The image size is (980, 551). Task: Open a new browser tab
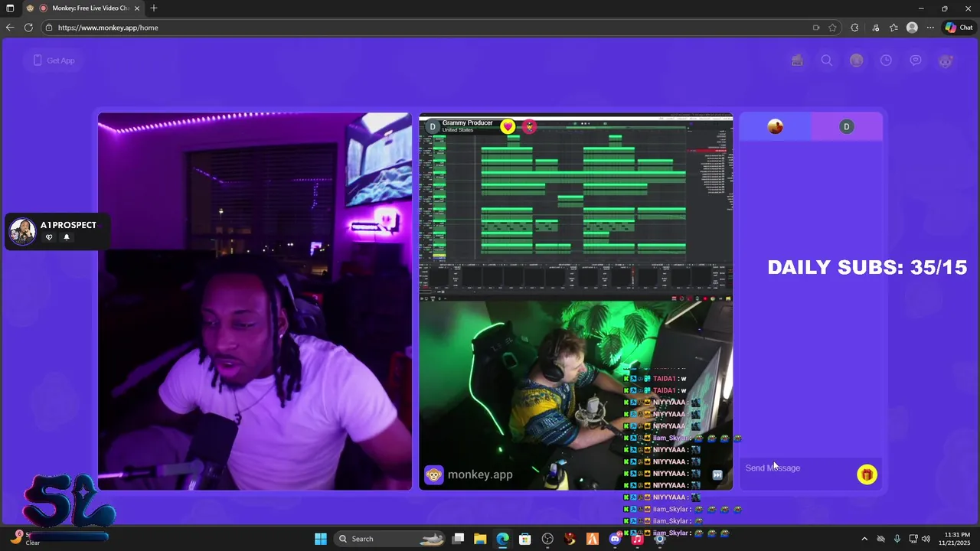154,8
